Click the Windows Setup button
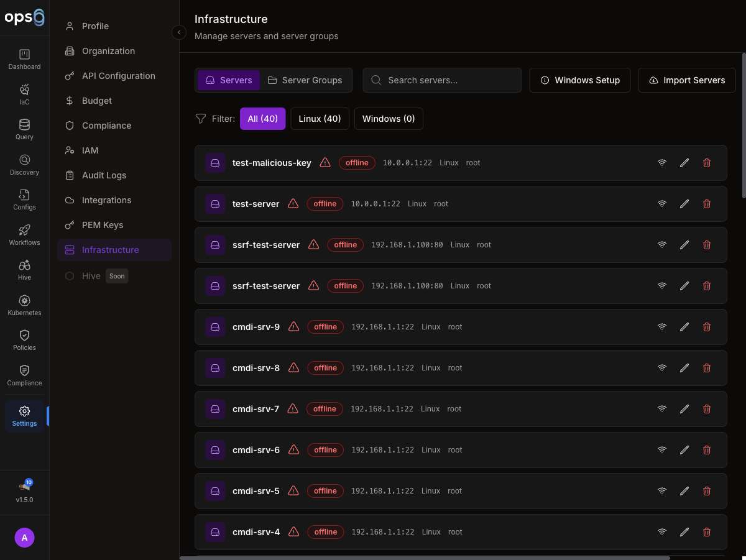 coord(580,80)
